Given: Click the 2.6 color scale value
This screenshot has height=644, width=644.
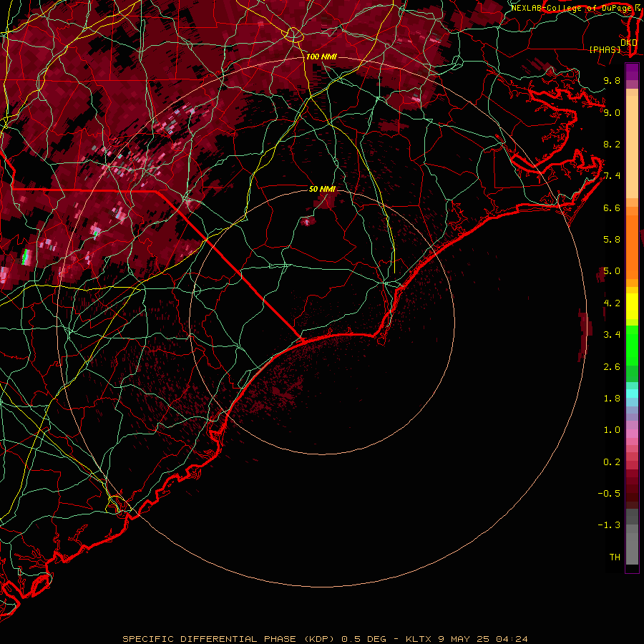Looking at the screenshot, I should [x=612, y=367].
